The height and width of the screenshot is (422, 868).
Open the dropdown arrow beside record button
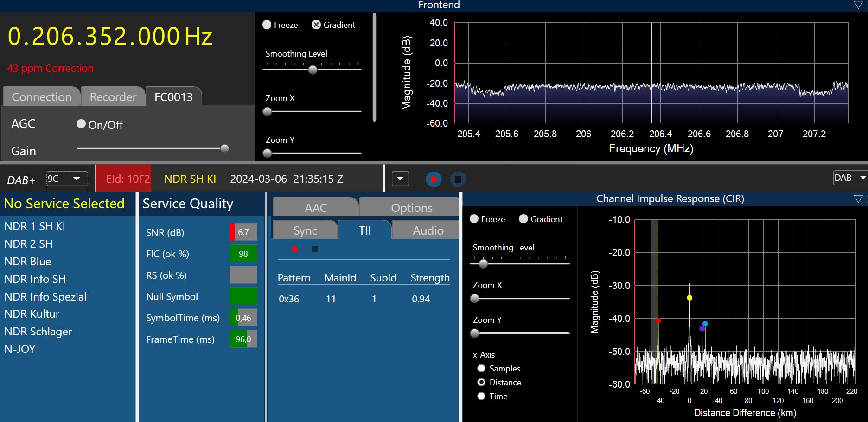[400, 179]
